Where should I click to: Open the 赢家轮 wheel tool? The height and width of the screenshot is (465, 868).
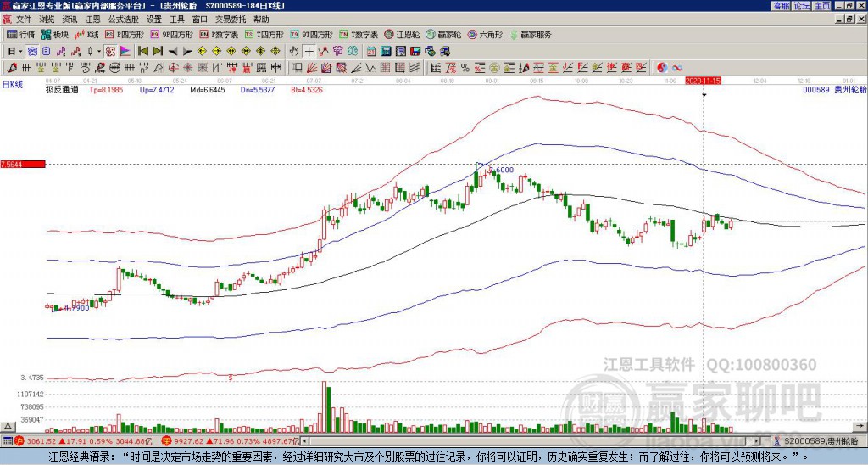[443, 34]
